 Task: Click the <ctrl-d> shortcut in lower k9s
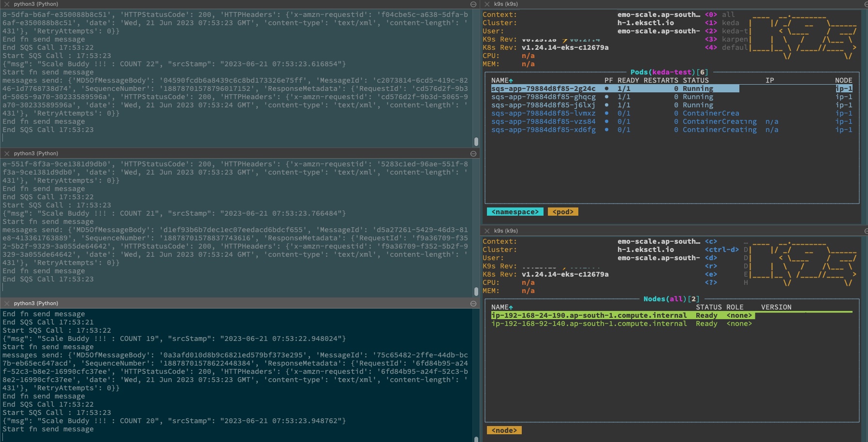pyautogui.click(x=722, y=250)
